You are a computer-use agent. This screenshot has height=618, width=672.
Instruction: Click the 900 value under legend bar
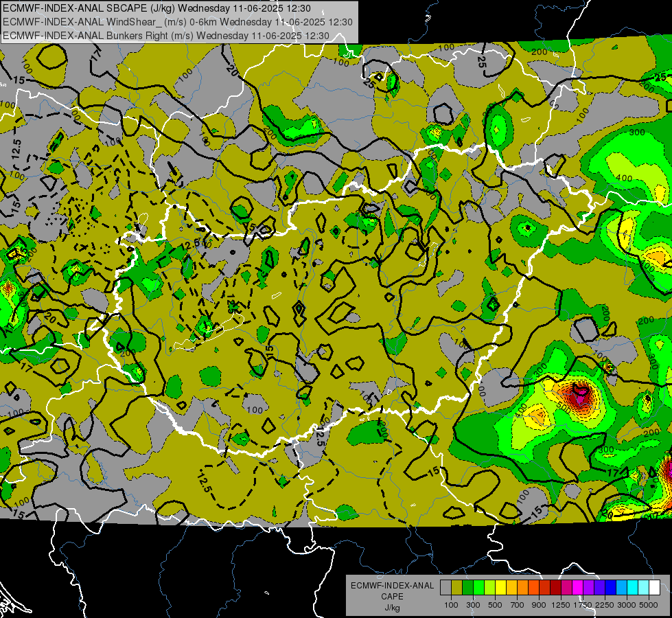click(x=539, y=605)
